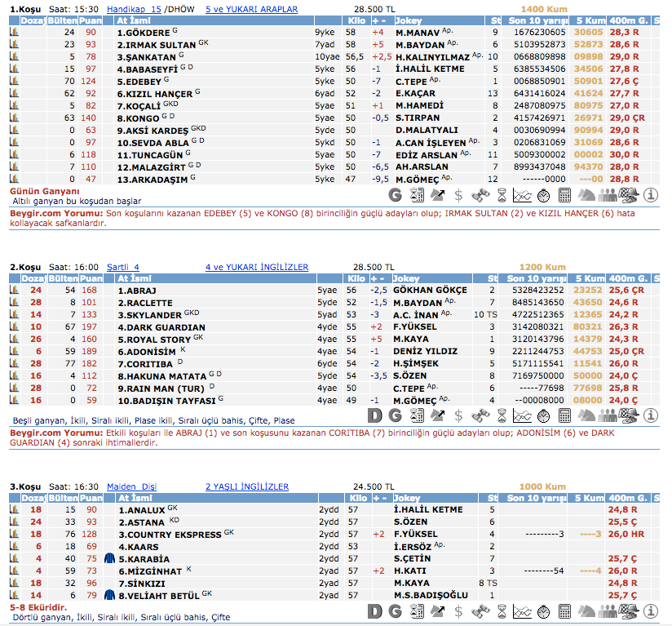The image size is (672, 626).
Task: Click the binoculars icon in race 1 toolbar
Action: click(480, 195)
